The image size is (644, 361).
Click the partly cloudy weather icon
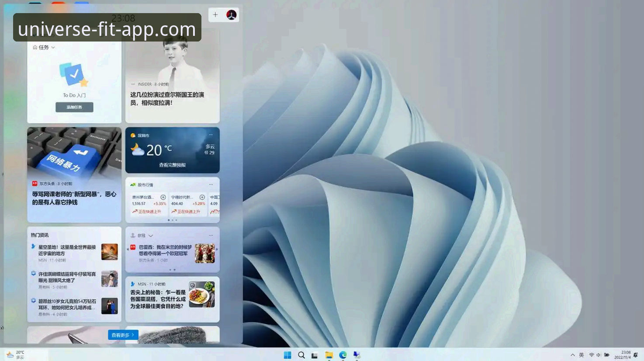click(x=137, y=150)
